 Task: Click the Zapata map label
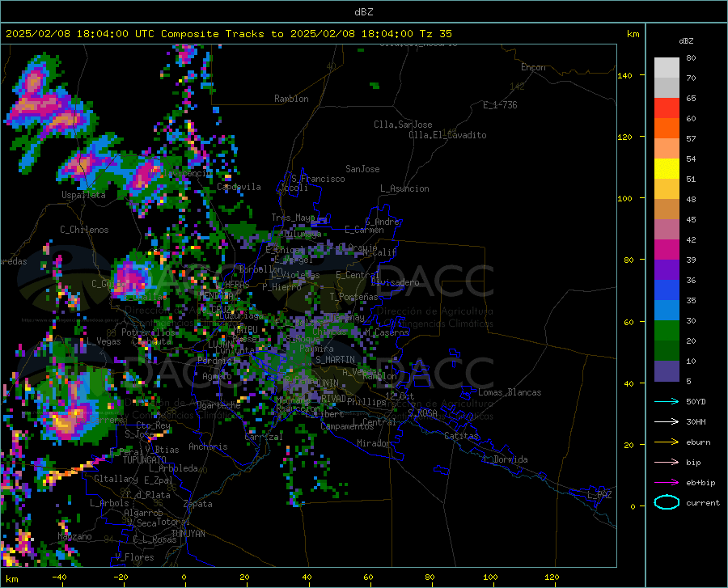click(198, 504)
